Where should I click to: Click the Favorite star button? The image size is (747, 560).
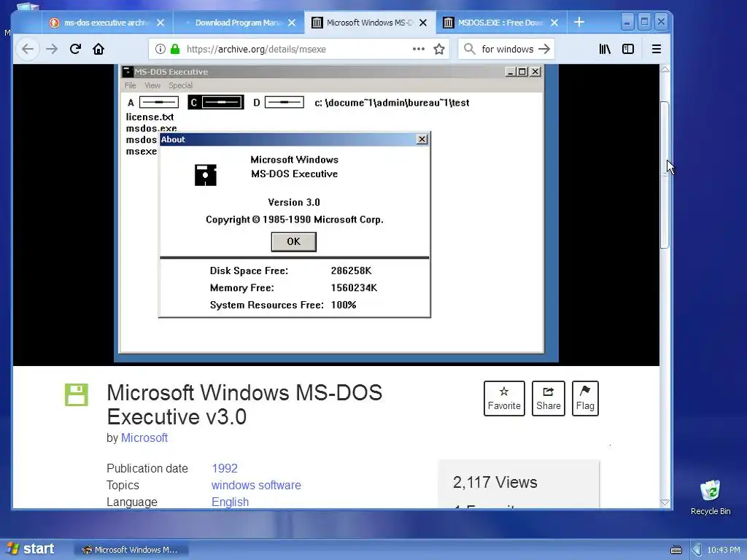click(x=504, y=398)
